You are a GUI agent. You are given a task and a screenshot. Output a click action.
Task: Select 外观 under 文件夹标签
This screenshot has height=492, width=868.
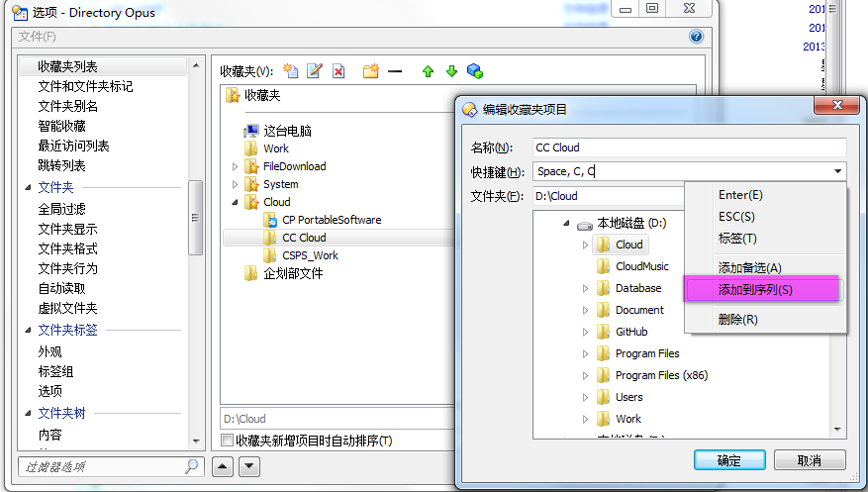49,352
